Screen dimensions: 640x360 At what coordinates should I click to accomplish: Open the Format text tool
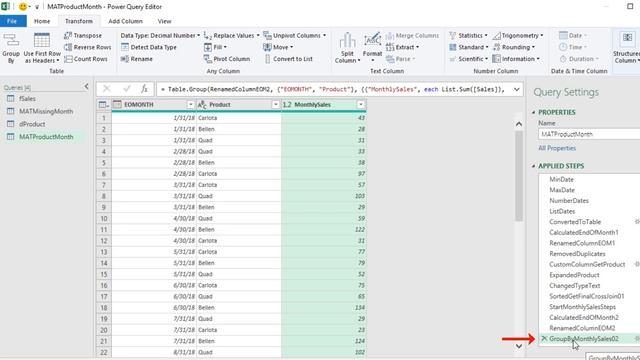pos(372,48)
